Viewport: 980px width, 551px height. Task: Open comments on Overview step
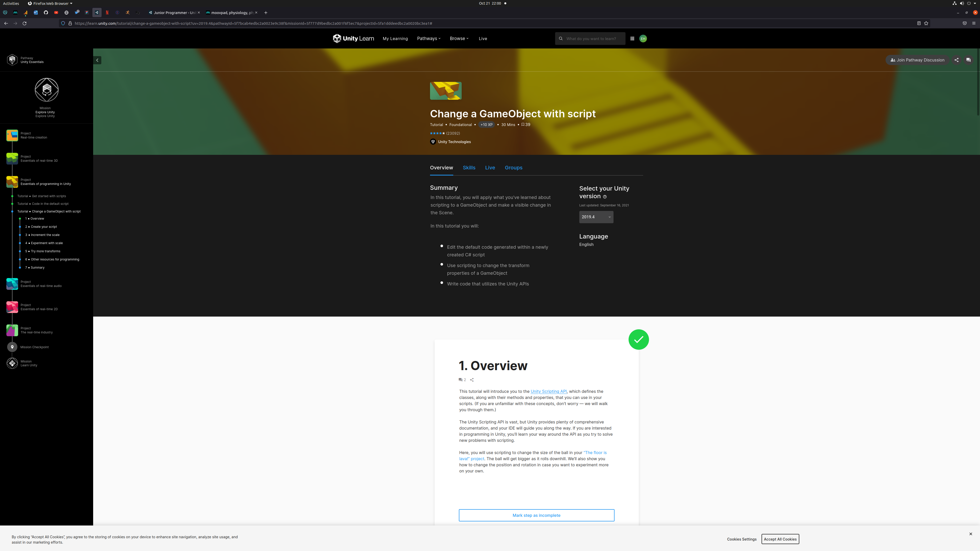coord(462,380)
